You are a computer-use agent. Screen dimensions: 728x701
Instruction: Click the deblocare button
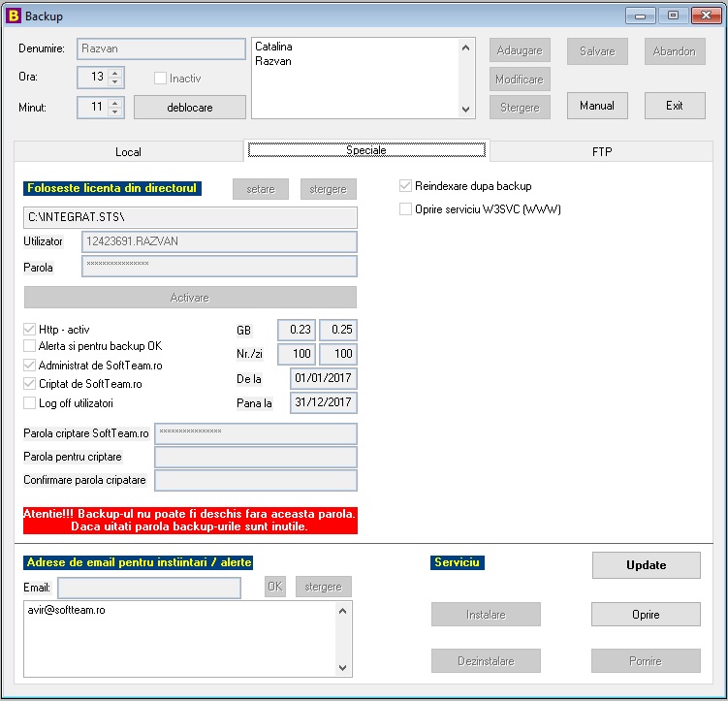coord(190,108)
